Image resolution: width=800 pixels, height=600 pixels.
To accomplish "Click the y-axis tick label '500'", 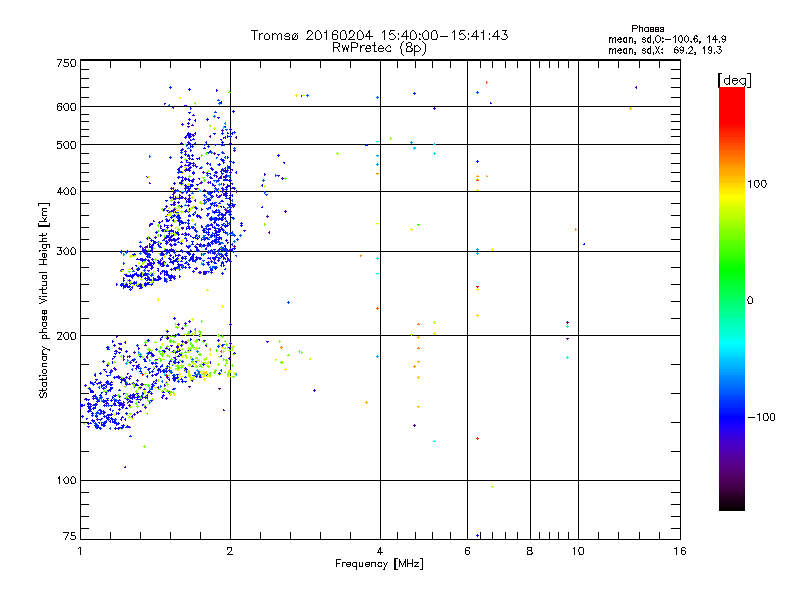I will pos(66,145).
